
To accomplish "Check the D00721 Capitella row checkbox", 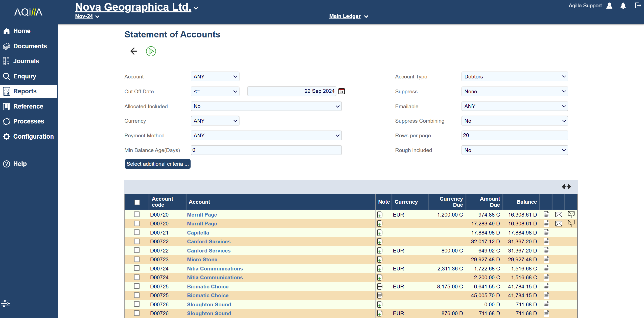I will coord(137,232).
